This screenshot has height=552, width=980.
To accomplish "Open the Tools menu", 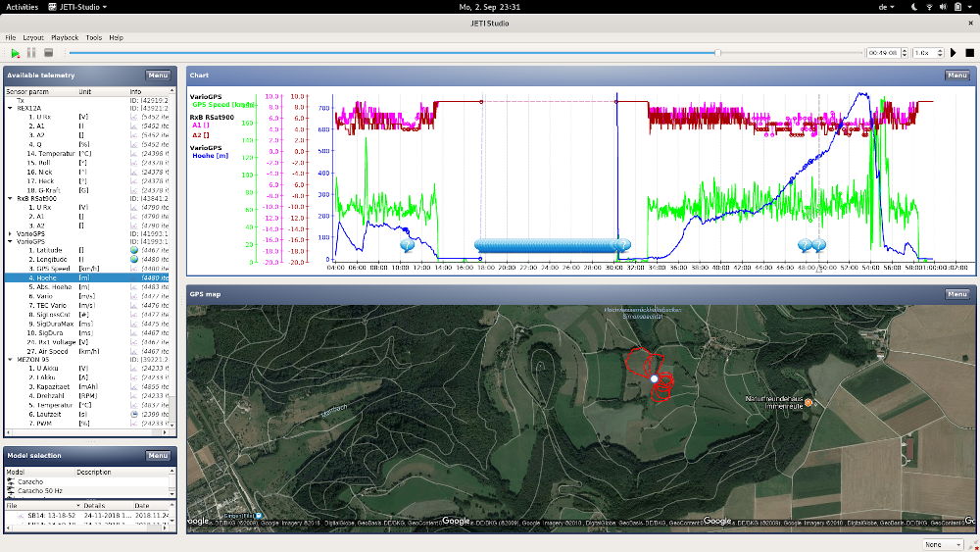I will (x=94, y=37).
